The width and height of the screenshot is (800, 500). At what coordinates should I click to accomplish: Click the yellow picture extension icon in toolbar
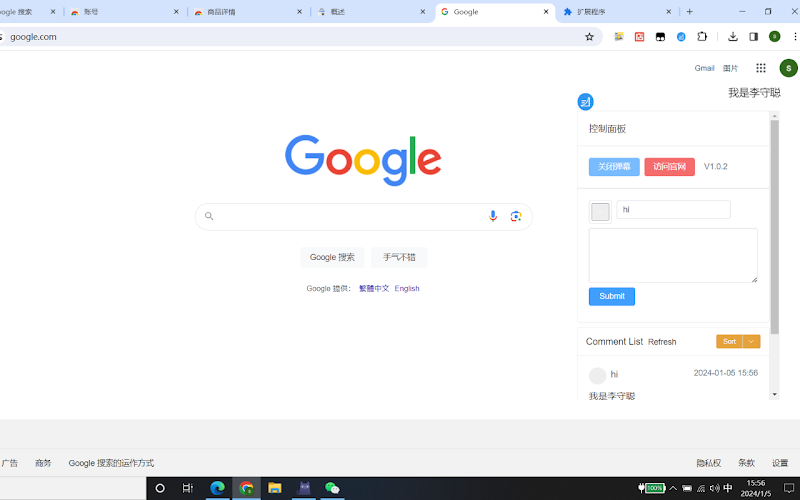[x=619, y=37]
